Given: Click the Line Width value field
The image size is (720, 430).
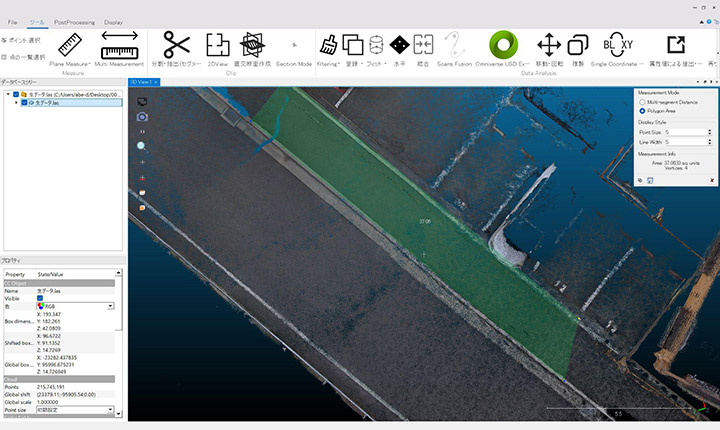Looking at the screenshot, I should [x=686, y=142].
